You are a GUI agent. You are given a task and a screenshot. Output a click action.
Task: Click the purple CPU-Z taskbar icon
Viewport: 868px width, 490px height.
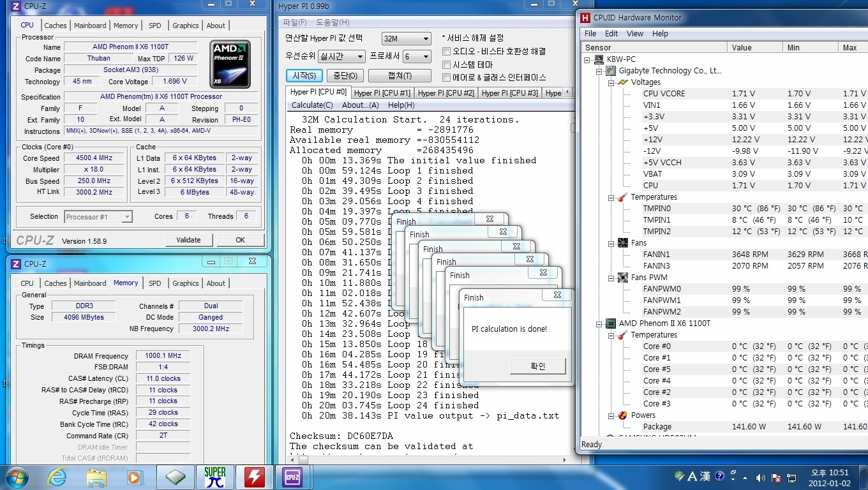[x=292, y=477]
